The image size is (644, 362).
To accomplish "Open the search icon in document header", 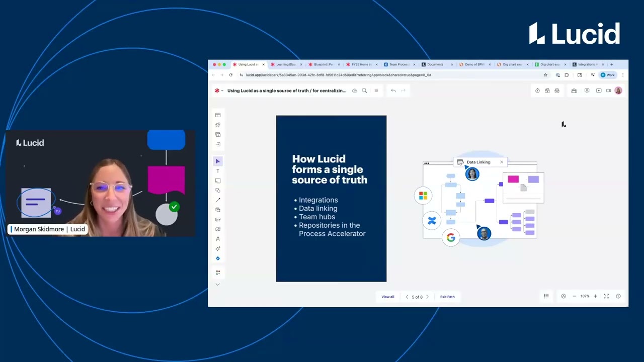I will (364, 90).
